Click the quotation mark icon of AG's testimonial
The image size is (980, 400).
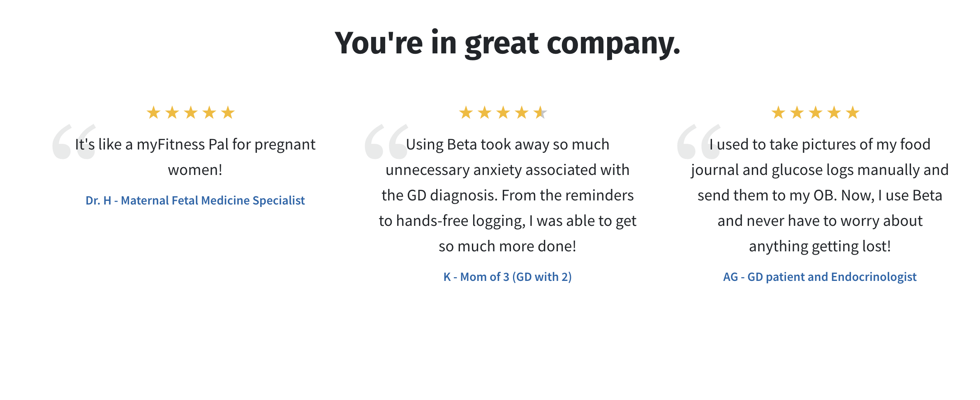tap(699, 141)
